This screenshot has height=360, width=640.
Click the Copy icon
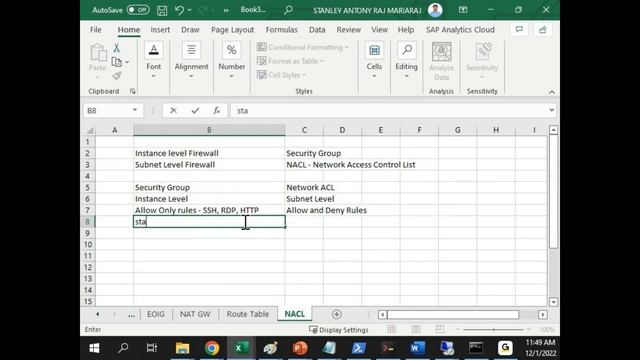(x=117, y=62)
